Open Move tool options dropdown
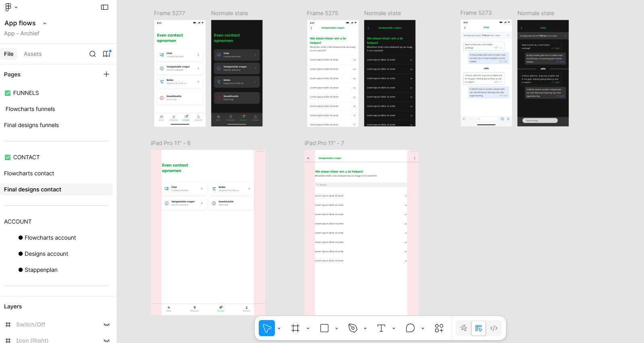Image resolution: width=644 pixels, height=343 pixels. coord(279,329)
